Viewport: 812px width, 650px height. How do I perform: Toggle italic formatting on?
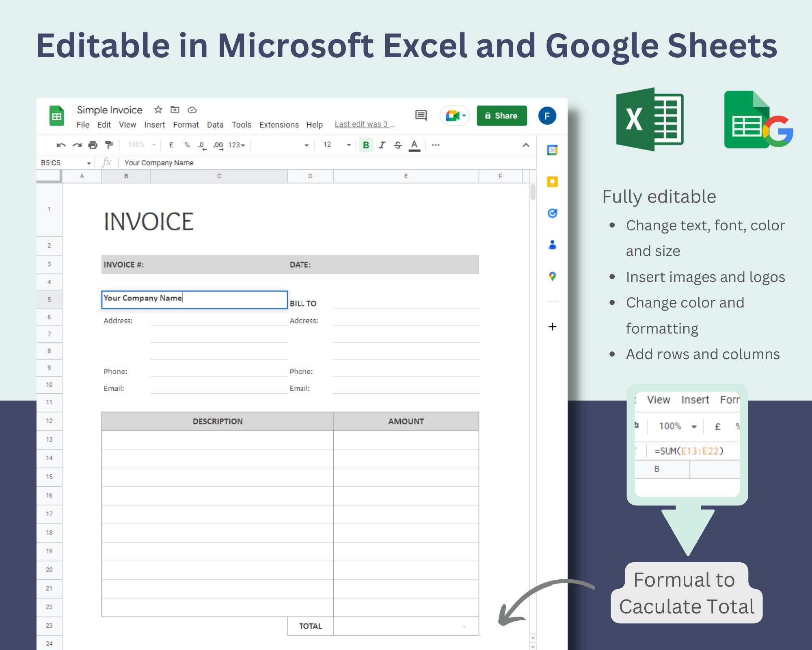coord(382,144)
